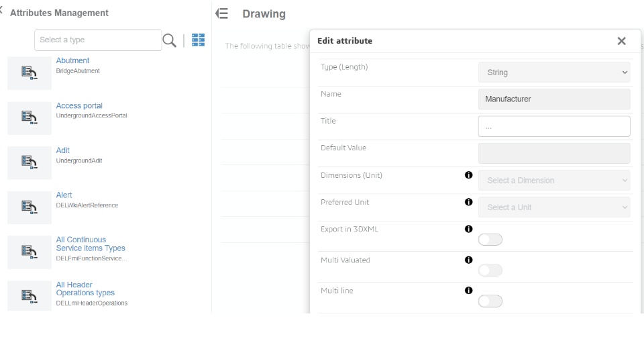Show info for Export in 3DXML
Image resolution: width=644 pixels, height=345 pixels.
coord(469,230)
